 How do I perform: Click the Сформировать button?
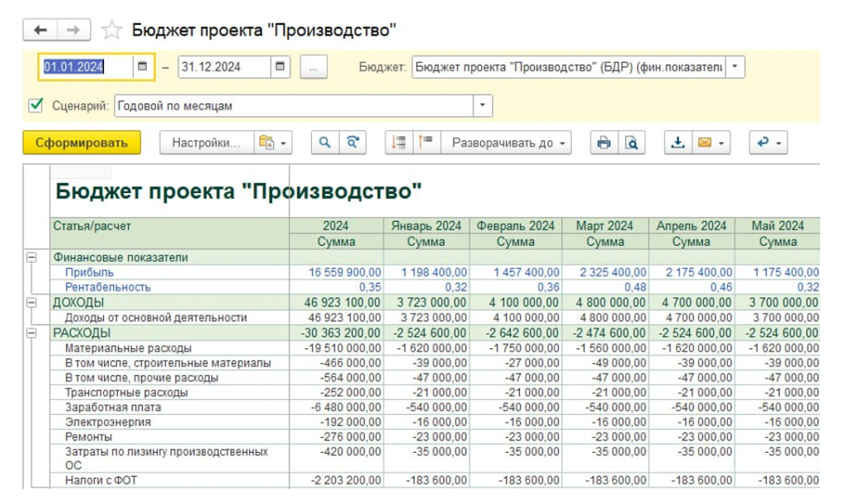click(x=82, y=143)
